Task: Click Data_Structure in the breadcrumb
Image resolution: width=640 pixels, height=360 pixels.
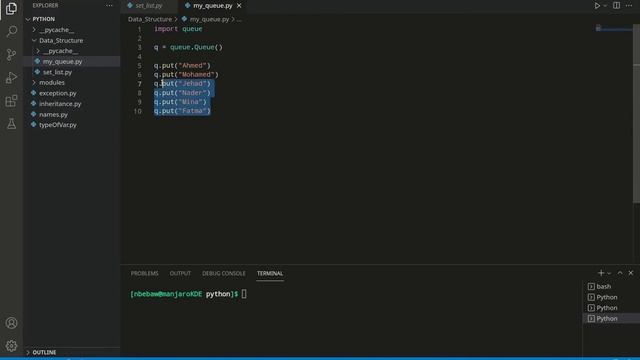Action: coord(150,19)
